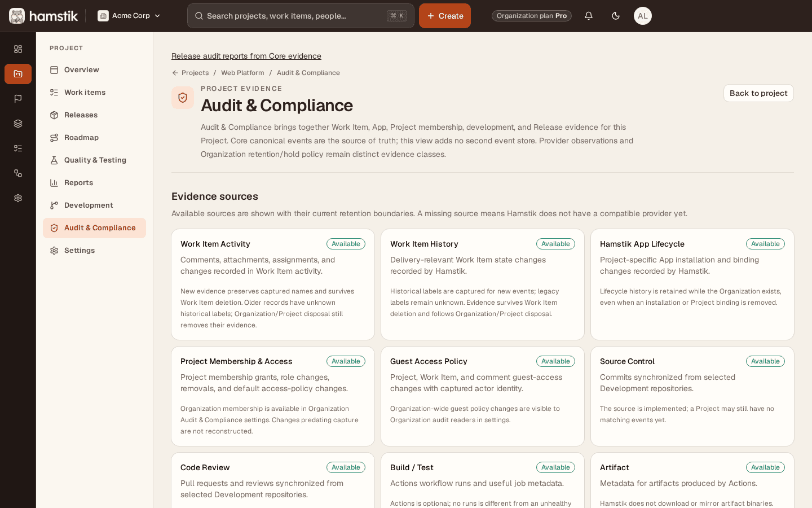Click the Source Control card title

627,361
